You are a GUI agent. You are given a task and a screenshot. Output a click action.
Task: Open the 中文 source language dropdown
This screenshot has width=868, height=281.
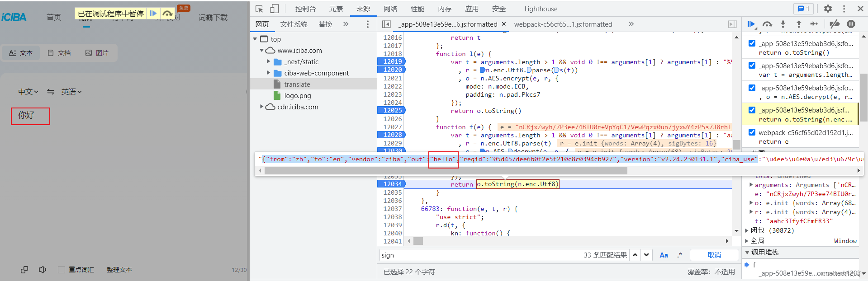(x=28, y=92)
